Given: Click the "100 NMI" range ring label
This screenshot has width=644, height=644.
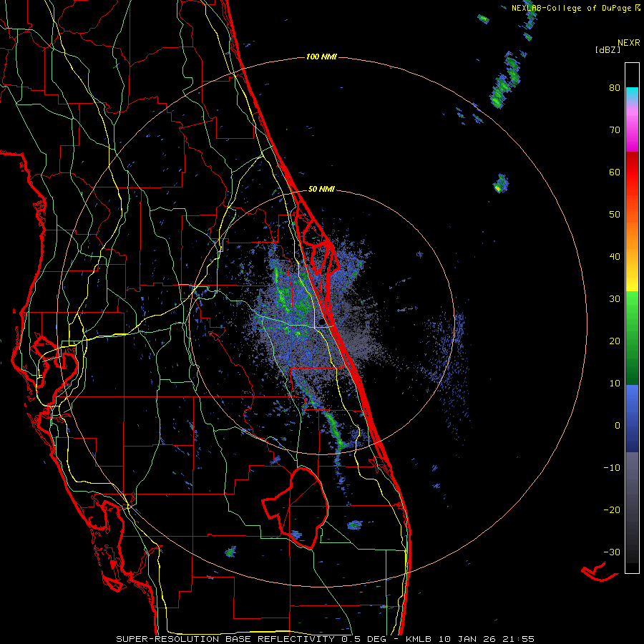Looking at the screenshot, I should [x=321, y=57].
